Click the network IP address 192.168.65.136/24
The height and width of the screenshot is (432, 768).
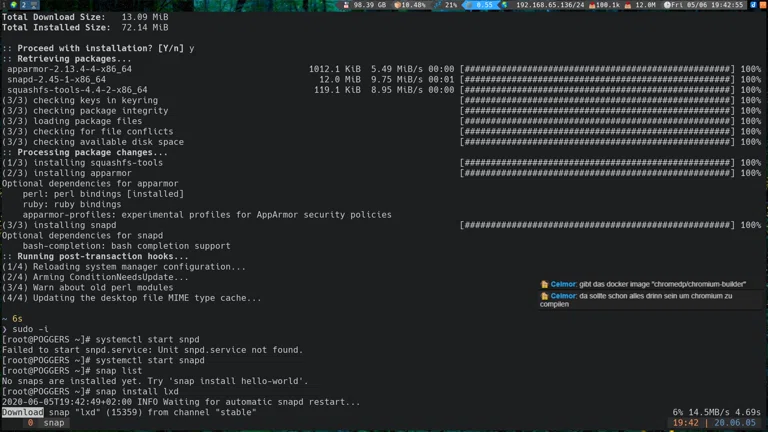pyautogui.click(x=549, y=5)
